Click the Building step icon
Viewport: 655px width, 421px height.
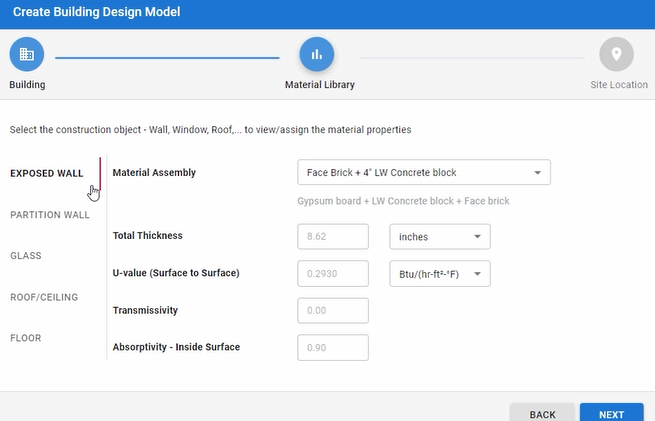point(27,54)
